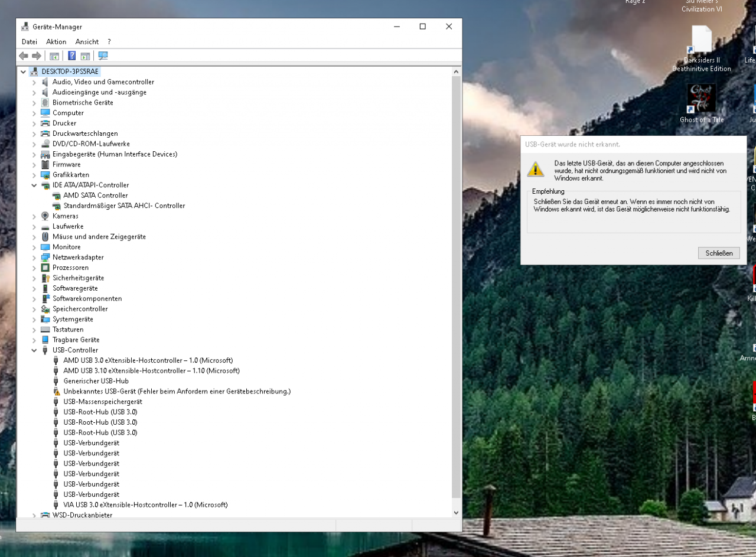Click the Geräte-Manager title bar icon
756x557 pixels.
25,27
